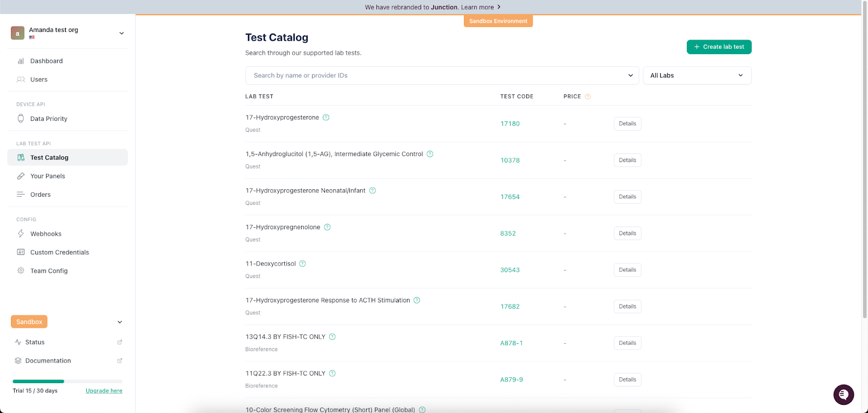This screenshot has height=413, width=868.
Task: Click the Custom Credentials card icon
Action: pyautogui.click(x=21, y=252)
